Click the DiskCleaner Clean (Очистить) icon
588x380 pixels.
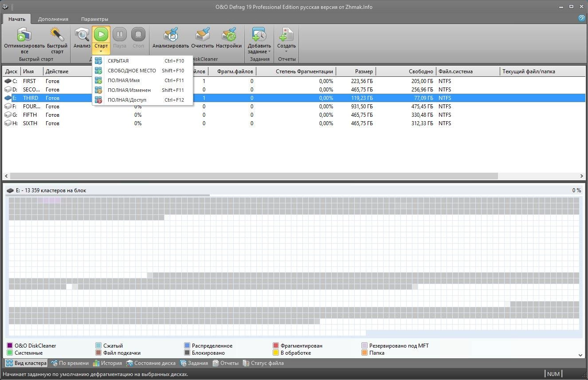[x=203, y=34]
